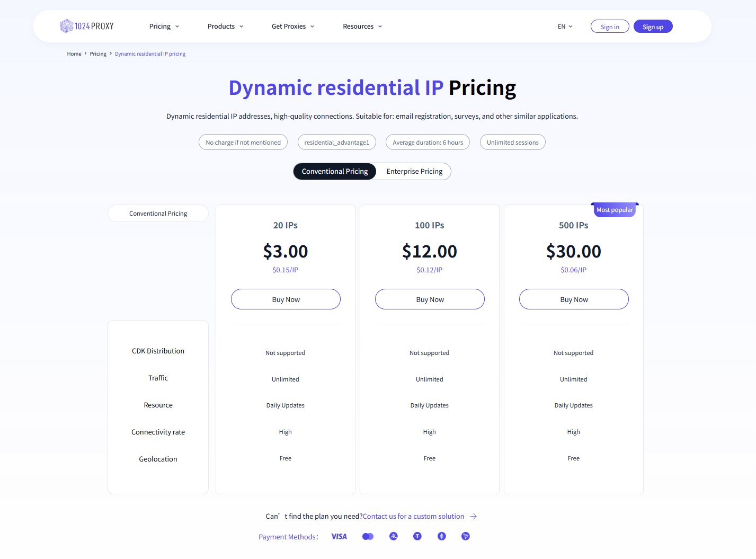Click Daily Updates in the 500 IPs plan

[574, 405]
